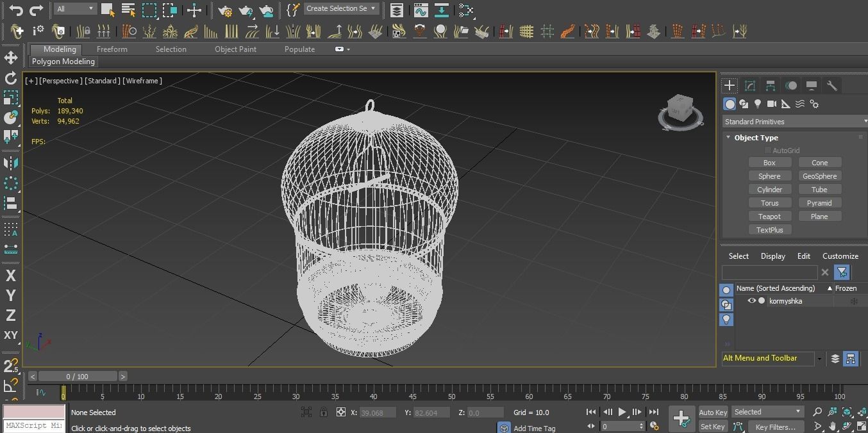Click the Redo arrow icon
Screen dimensions: 868x433
[37, 10]
